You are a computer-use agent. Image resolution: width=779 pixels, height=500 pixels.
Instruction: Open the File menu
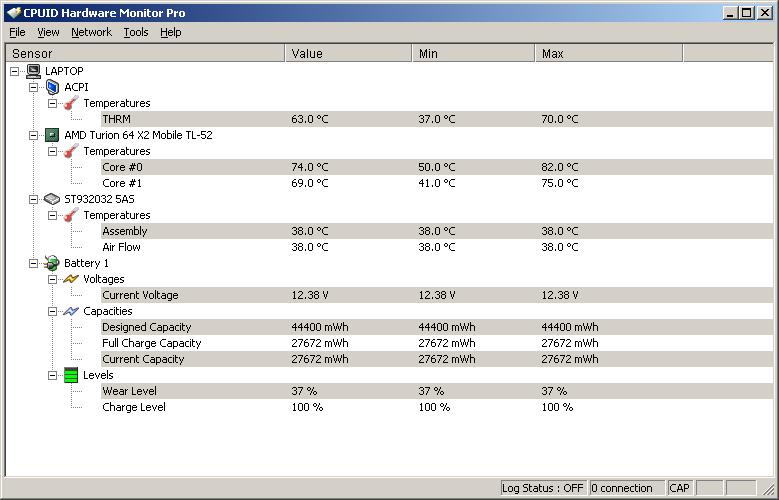[x=17, y=32]
